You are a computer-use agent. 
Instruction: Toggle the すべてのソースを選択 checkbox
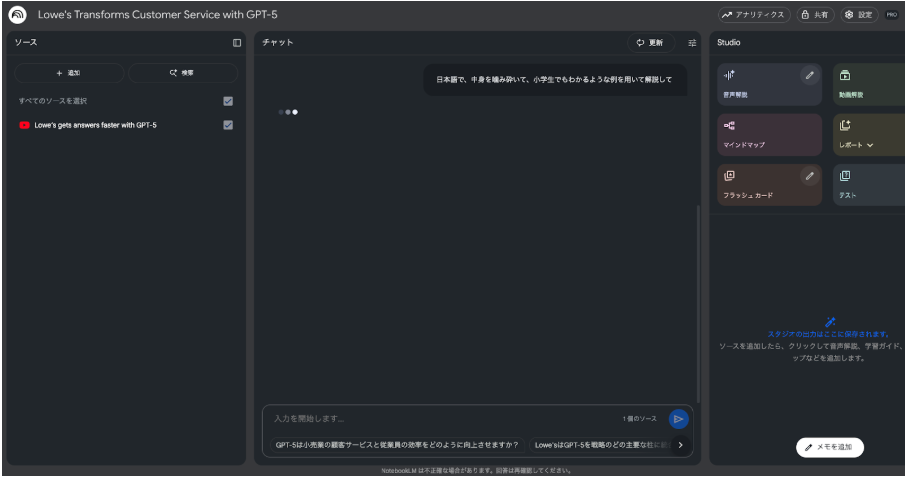pyautogui.click(x=228, y=101)
